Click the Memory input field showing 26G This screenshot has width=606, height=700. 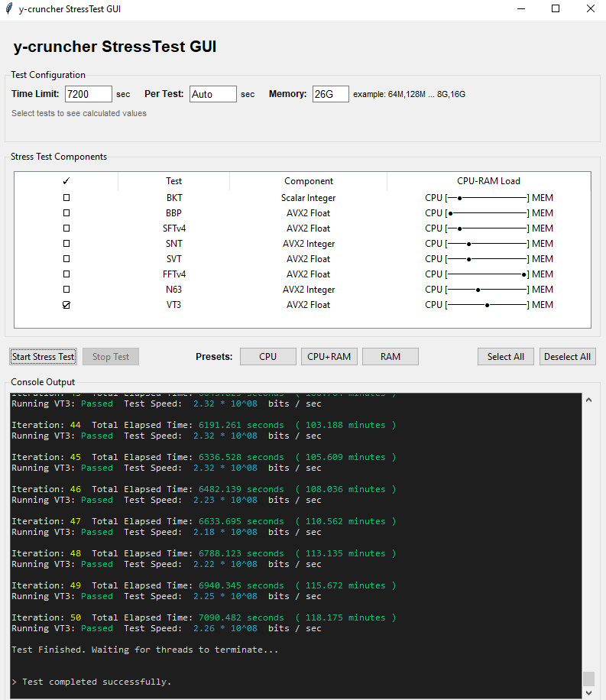click(330, 94)
